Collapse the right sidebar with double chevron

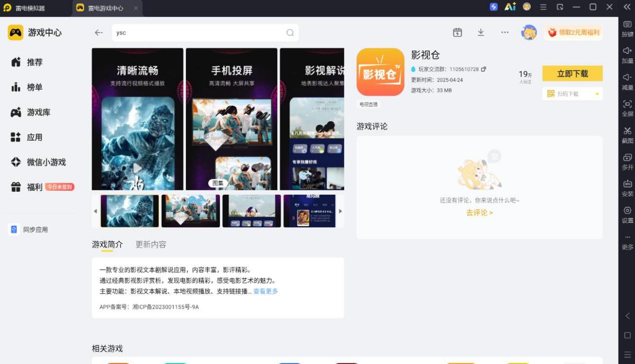[x=626, y=7]
